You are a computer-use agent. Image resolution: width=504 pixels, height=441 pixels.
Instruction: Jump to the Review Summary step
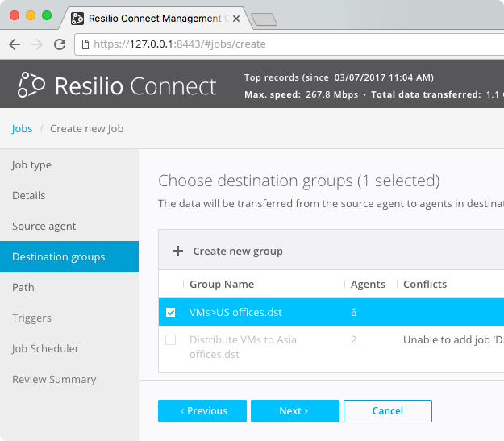[69, 379]
